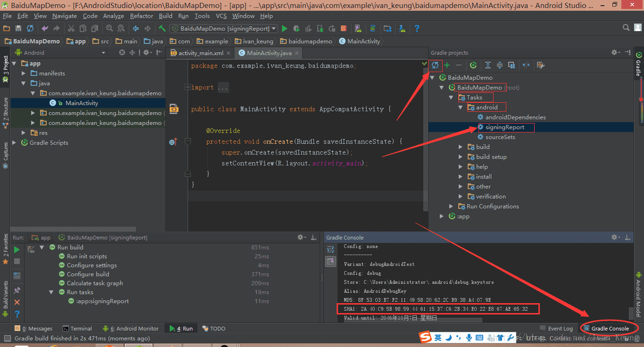The width and height of the screenshot is (644, 347).
Task: Expand Run Configurations in Gradle panel
Action: coord(451,207)
